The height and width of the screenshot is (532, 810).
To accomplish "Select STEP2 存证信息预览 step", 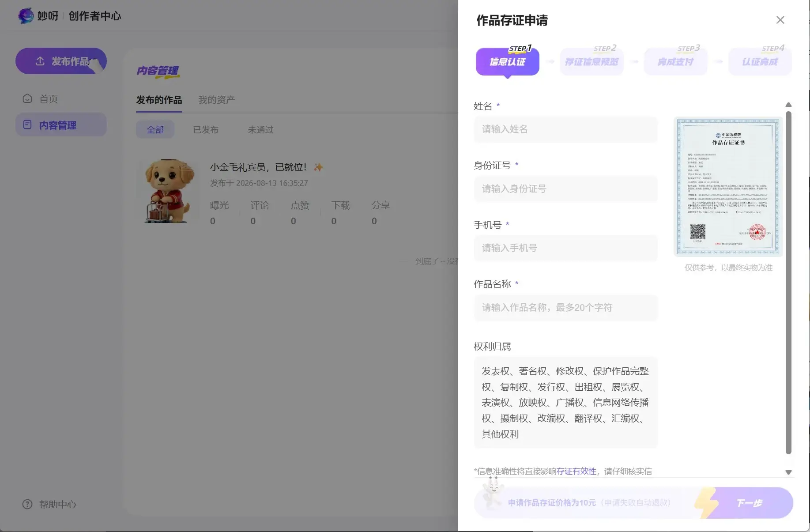I will click(591, 61).
